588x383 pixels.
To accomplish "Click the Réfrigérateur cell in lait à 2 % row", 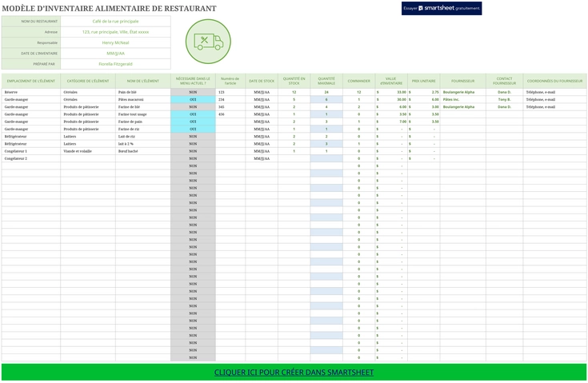I will (31, 144).
